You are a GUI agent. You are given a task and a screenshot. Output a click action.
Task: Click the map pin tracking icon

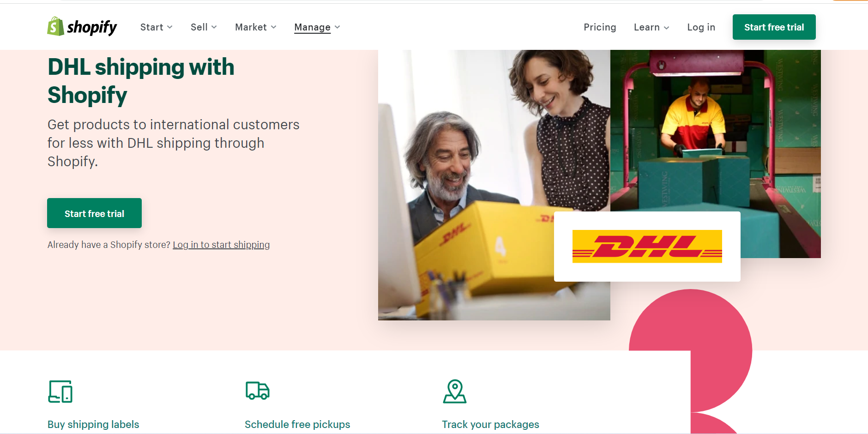(x=455, y=392)
